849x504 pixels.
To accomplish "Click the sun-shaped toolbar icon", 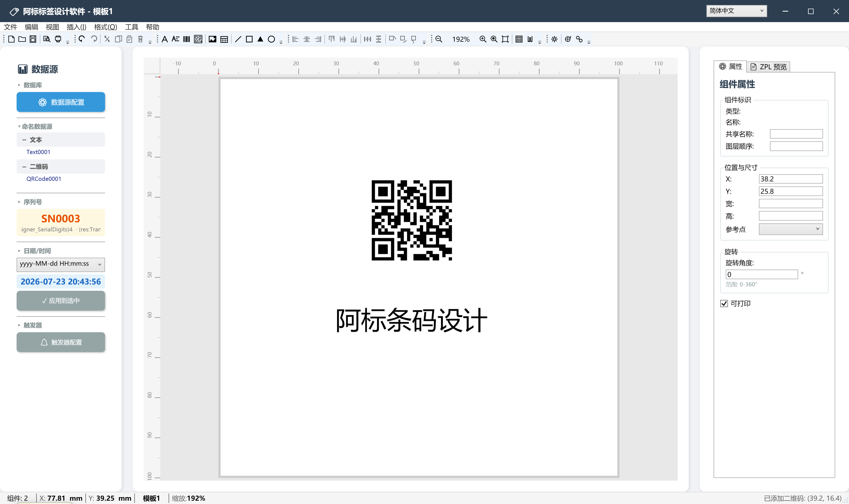I will pos(554,39).
